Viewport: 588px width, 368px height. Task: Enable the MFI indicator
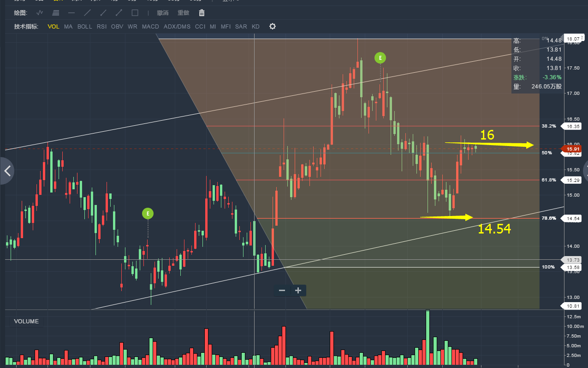pos(226,27)
